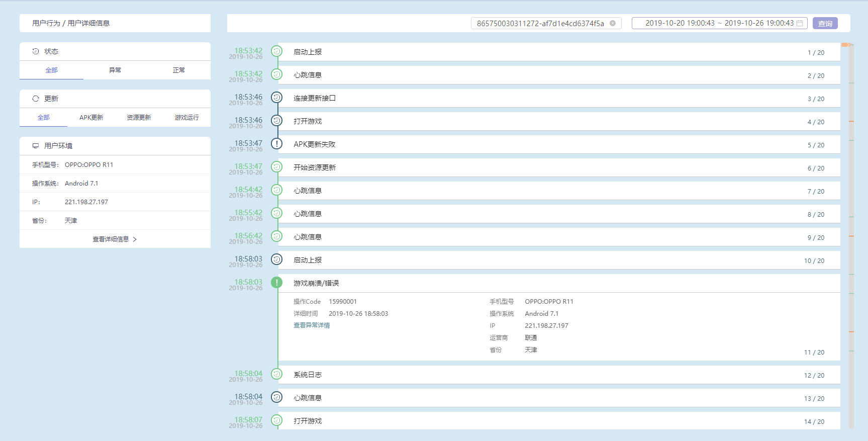Image resolution: width=868 pixels, height=441 pixels.
Task: Click the IP value 221.198.27.197 in 用户环境
Action: pyautogui.click(x=86, y=202)
